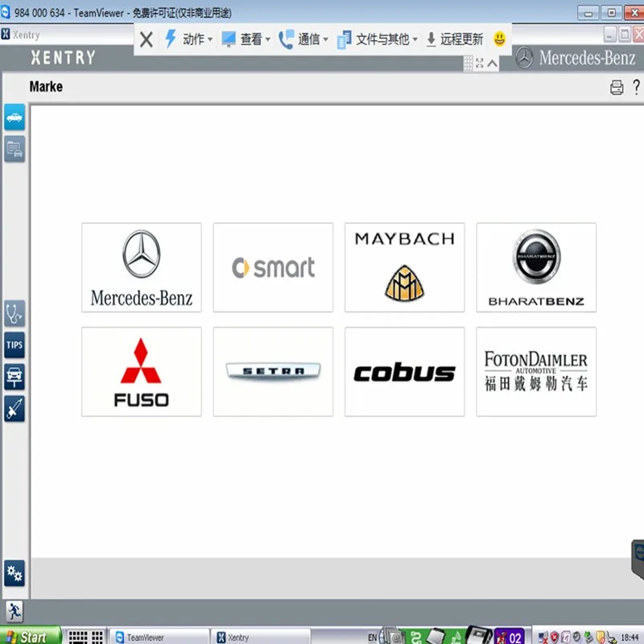
Task: Click the network disconnected tray icon
Action: click(x=543, y=638)
